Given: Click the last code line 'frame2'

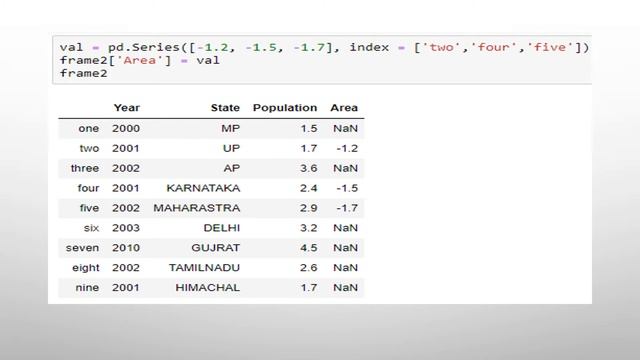Looking at the screenshot, I should pyautogui.click(x=84, y=73).
